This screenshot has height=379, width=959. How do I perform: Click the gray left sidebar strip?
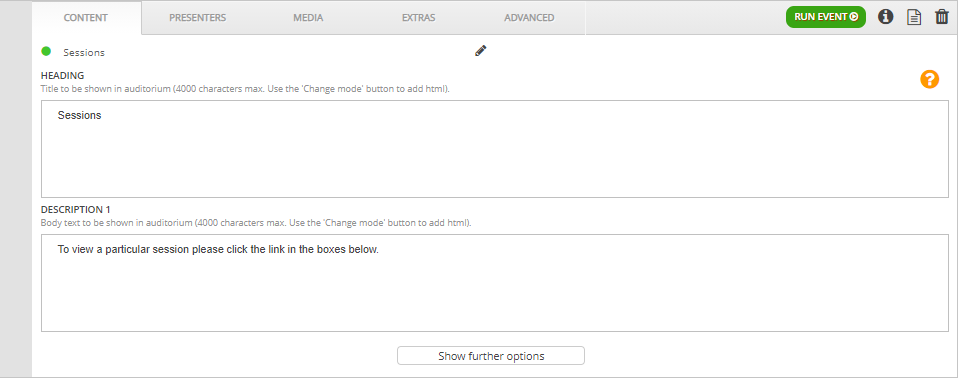point(16,190)
